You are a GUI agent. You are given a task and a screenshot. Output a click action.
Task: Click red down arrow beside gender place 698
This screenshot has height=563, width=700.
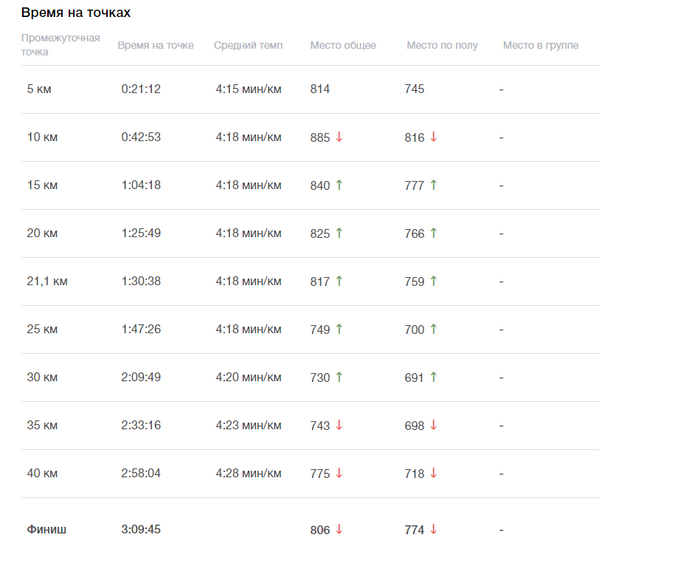(x=433, y=425)
